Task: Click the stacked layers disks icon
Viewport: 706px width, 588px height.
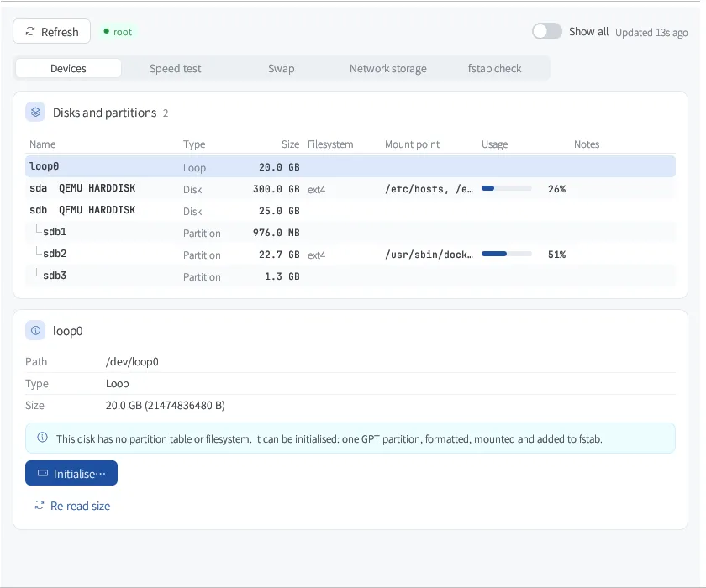Action: click(x=35, y=112)
